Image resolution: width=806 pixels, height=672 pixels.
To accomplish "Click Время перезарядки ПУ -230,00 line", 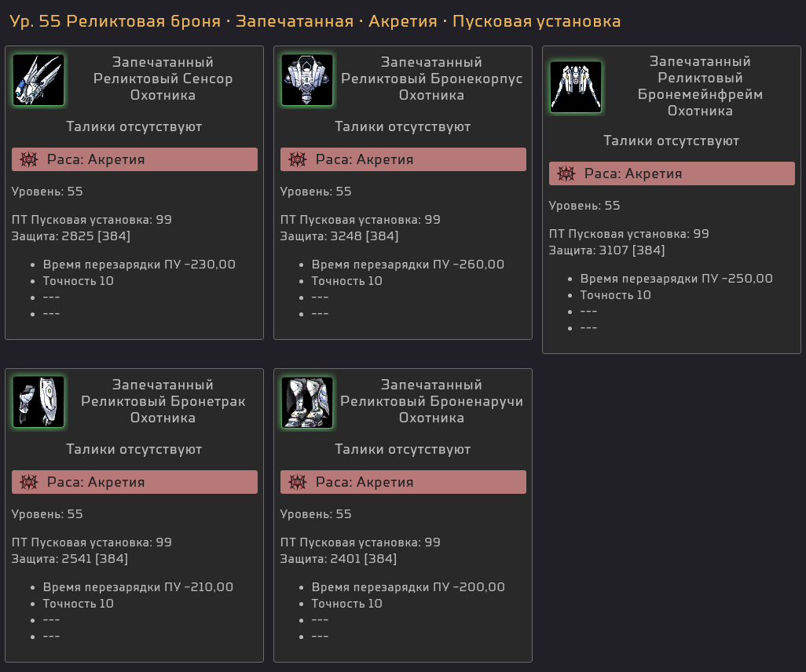I will pos(139,265).
